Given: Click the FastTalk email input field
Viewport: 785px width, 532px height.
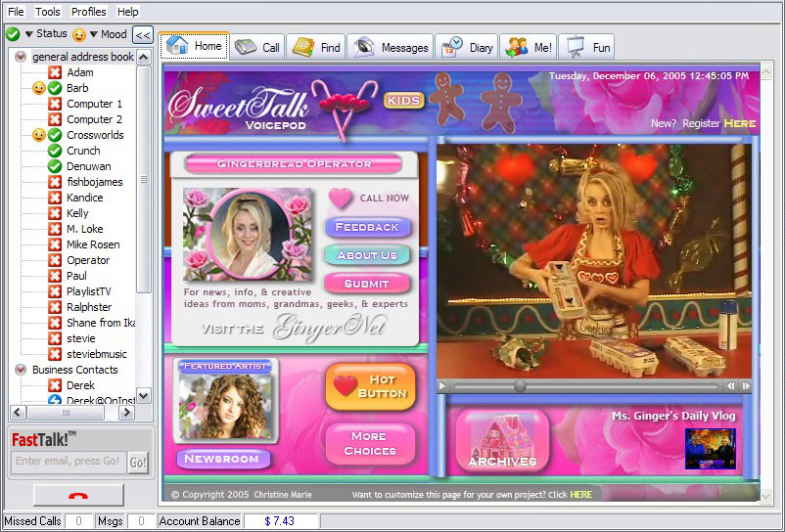Looking at the screenshot, I should 69,462.
